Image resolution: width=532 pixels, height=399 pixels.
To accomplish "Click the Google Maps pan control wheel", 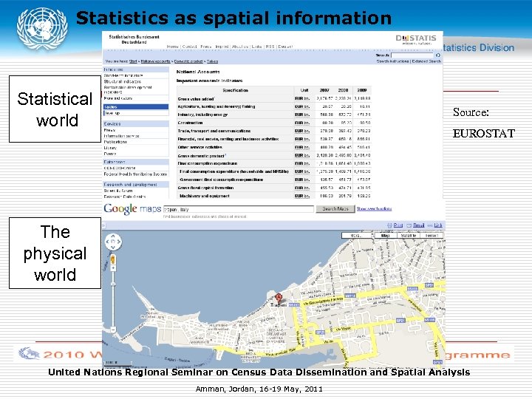I will point(113,242).
